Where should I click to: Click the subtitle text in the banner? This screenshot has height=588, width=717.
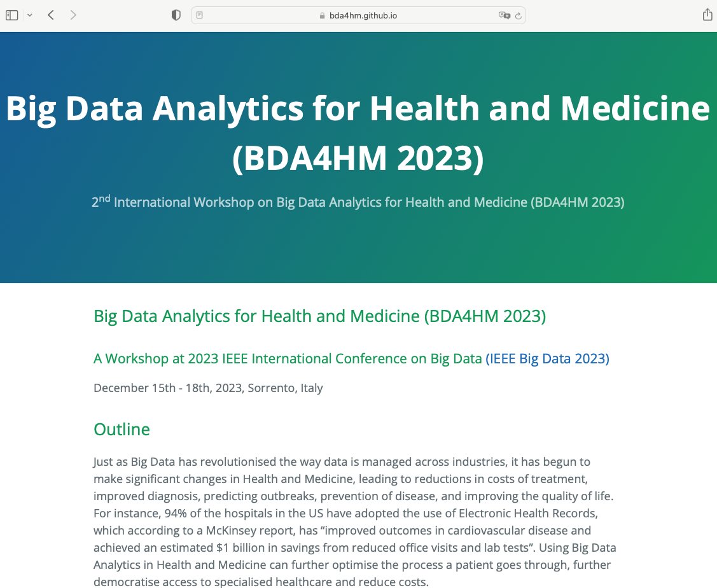click(x=358, y=202)
